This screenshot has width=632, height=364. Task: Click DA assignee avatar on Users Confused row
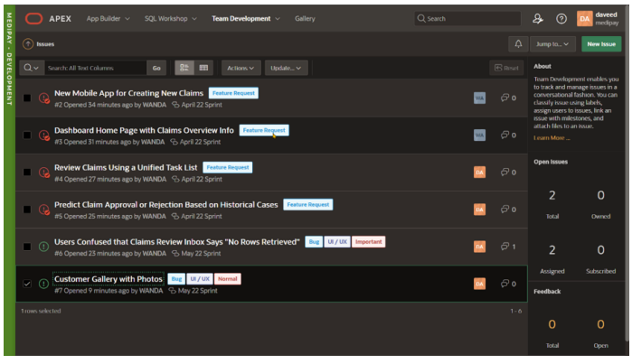point(479,247)
